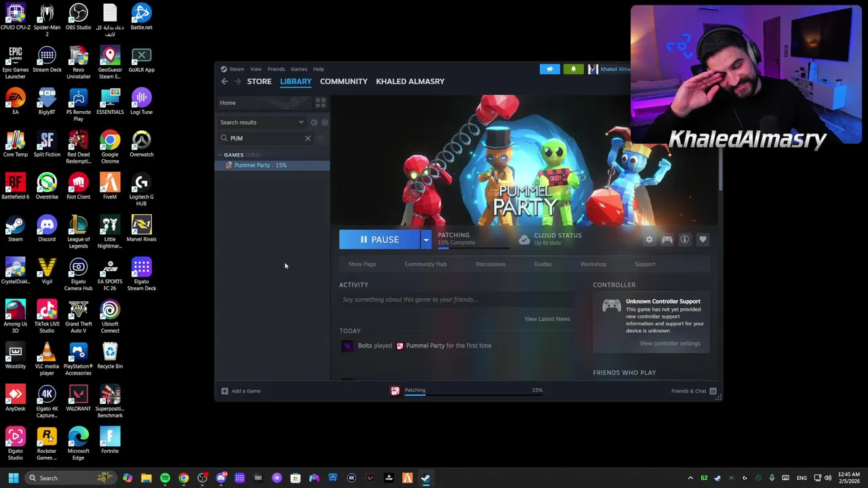Click Add a Game plus icon
The height and width of the screenshot is (488, 868).
[x=224, y=391]
